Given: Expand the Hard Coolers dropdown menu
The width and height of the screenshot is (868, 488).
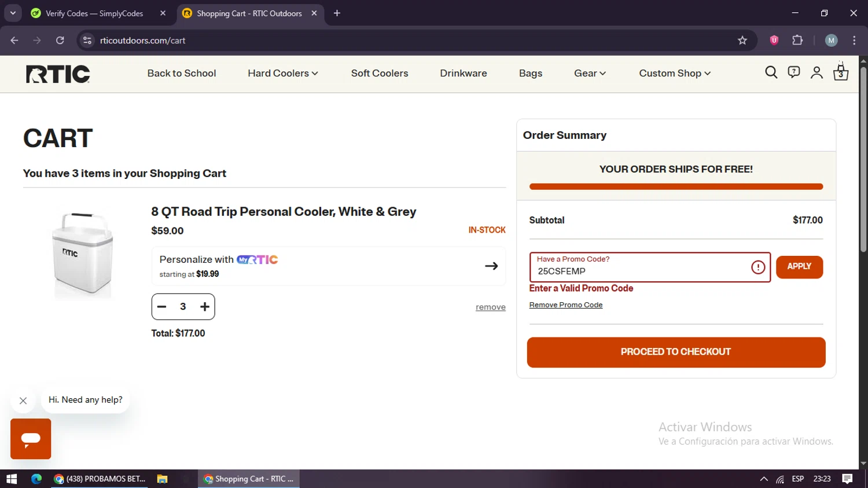Looking at the screenshot, I should (283, 74).
